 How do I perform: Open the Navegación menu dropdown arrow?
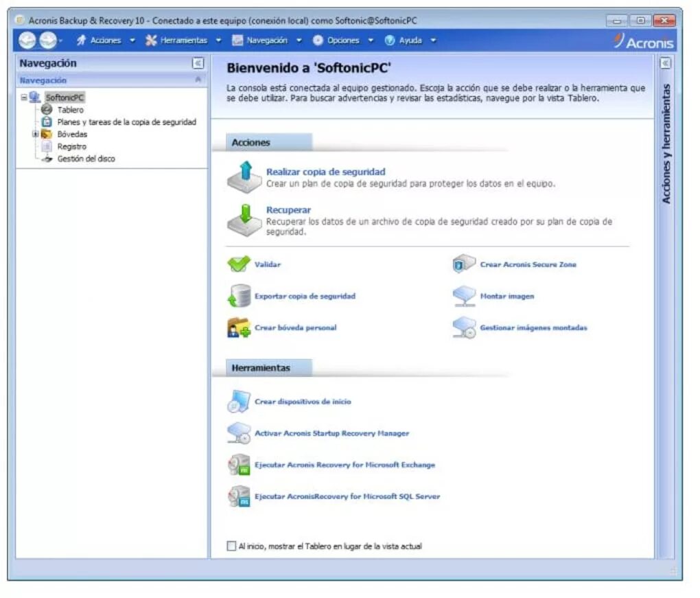299,41
